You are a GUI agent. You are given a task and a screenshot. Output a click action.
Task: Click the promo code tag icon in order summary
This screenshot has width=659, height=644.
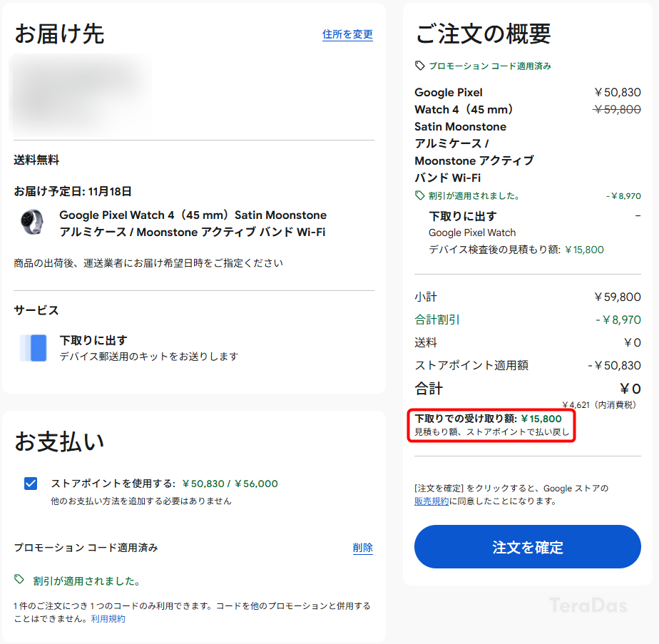[419, 66]
